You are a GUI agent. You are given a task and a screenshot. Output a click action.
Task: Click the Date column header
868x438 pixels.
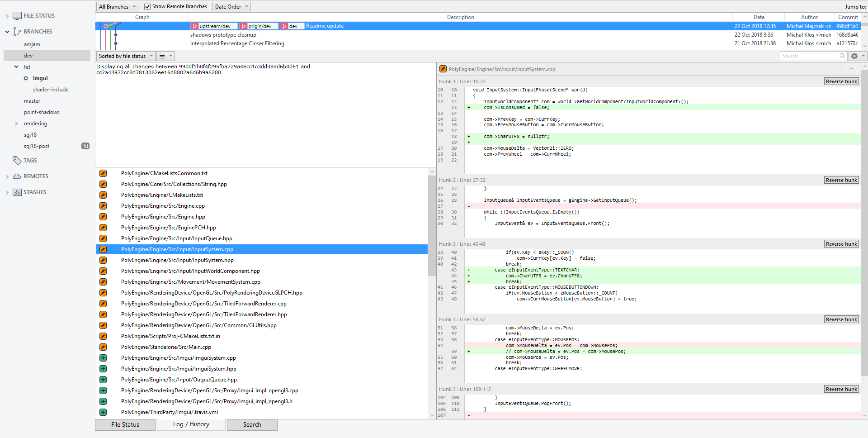click(x=759, y=17)
